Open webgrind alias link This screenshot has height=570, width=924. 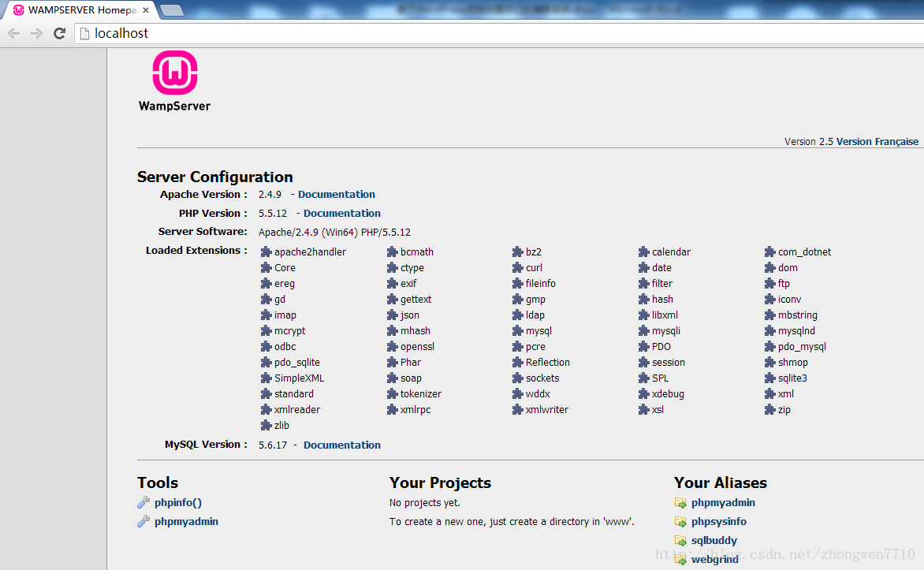point(715,560)
